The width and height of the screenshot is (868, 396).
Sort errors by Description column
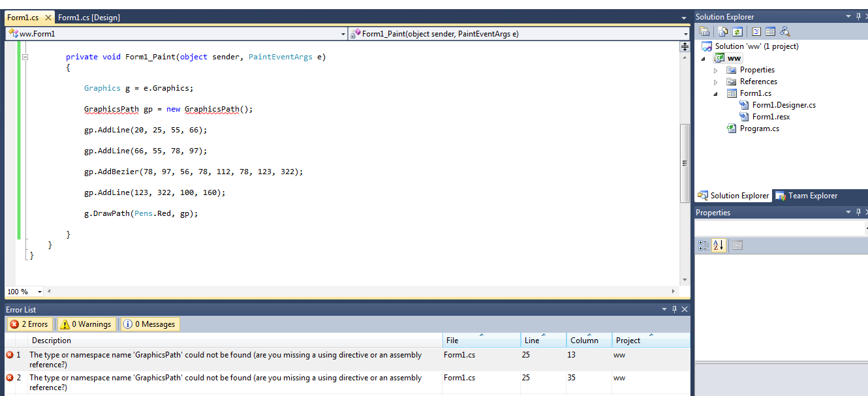[235, 340]
